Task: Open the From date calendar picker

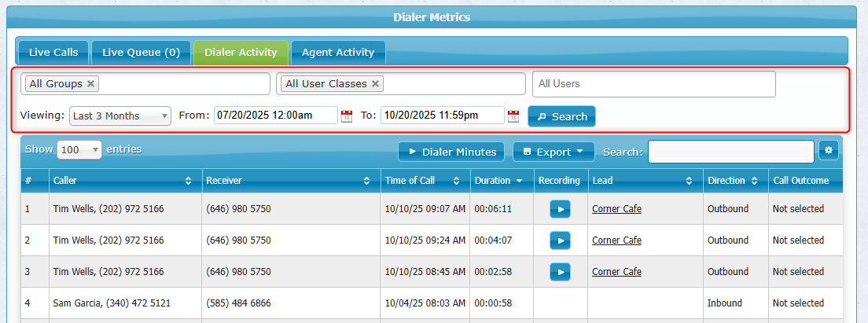Action: pyautogui.click(x=347, y=116)
